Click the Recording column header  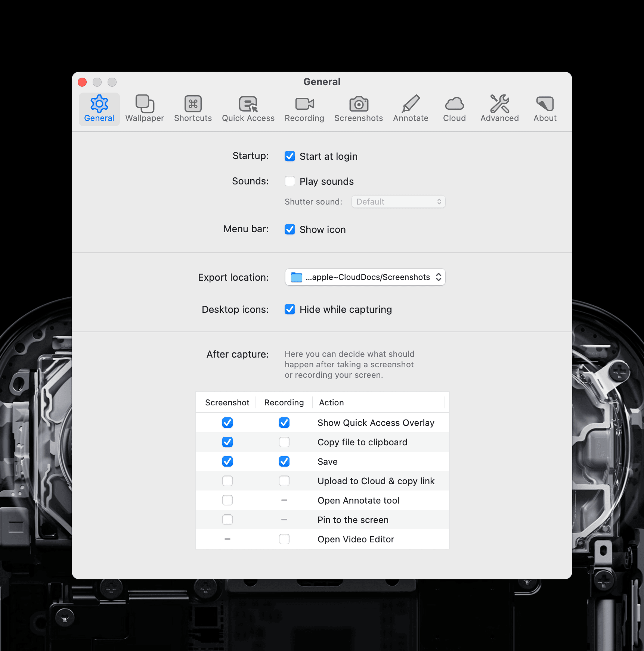click(284, 402)
